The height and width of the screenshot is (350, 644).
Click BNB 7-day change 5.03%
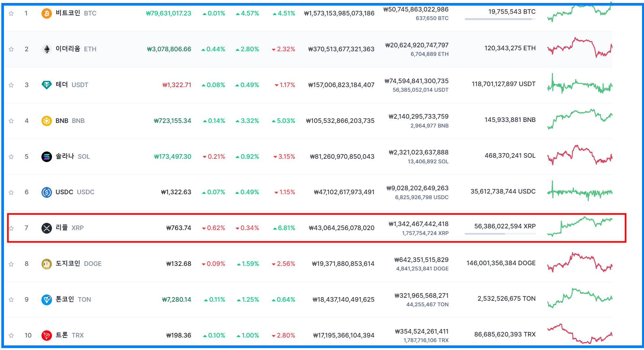tap(284, 121)
